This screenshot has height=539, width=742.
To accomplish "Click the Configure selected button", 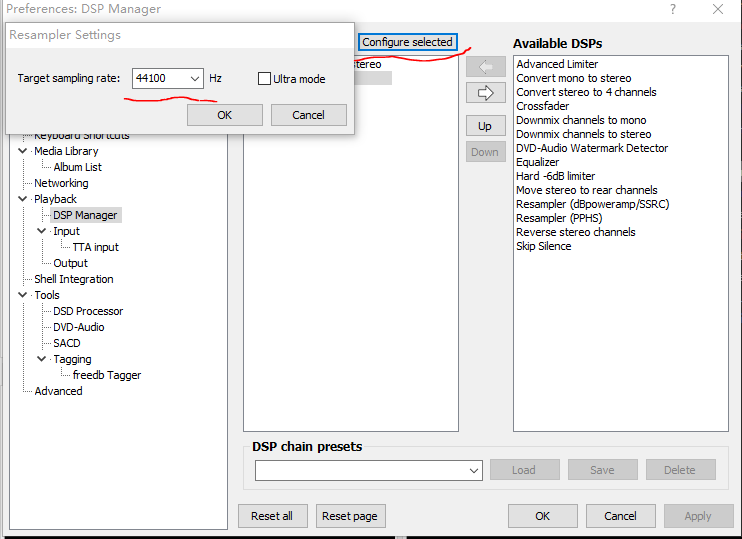I will 407,42.
